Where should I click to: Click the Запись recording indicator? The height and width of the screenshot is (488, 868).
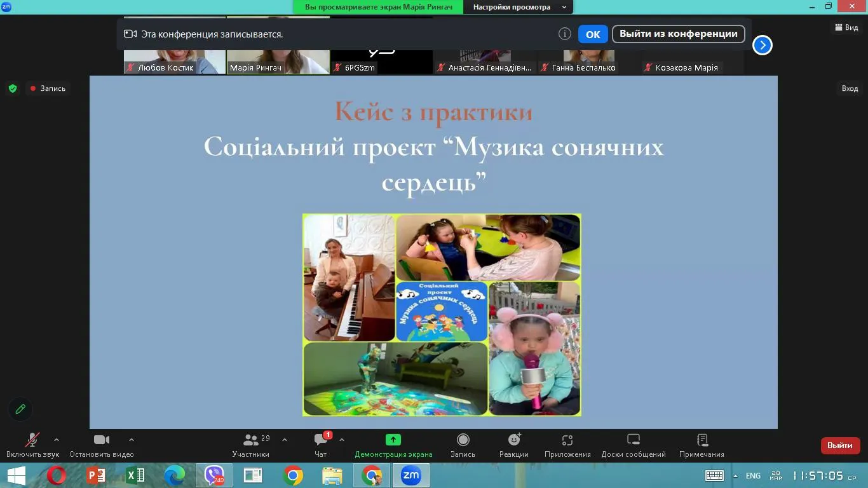click(x=48, y=88)
